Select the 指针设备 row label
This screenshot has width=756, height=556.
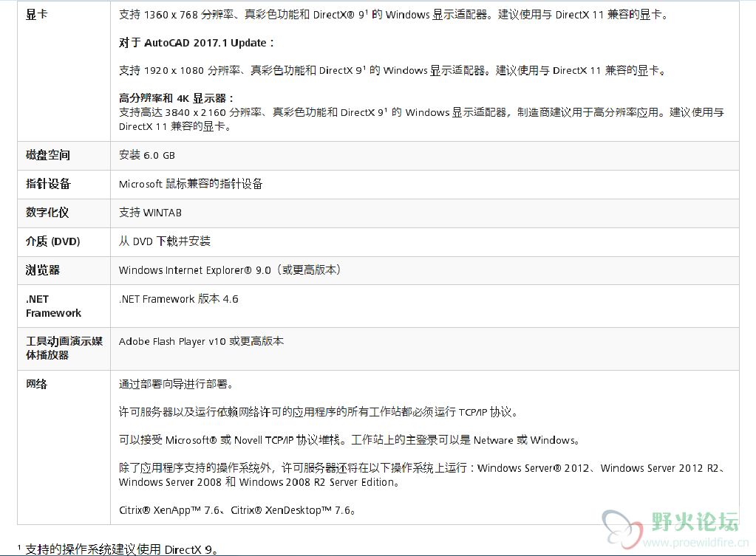[x=48, y=184]
